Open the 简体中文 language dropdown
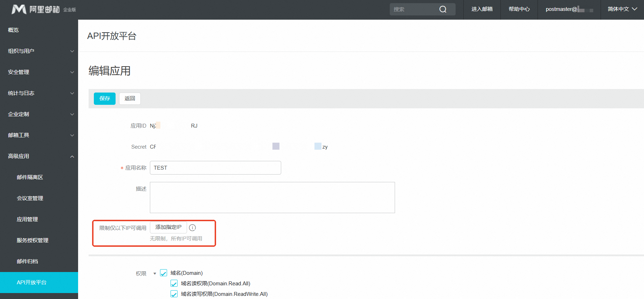The image size is (644, 299). tap(622, 9)
